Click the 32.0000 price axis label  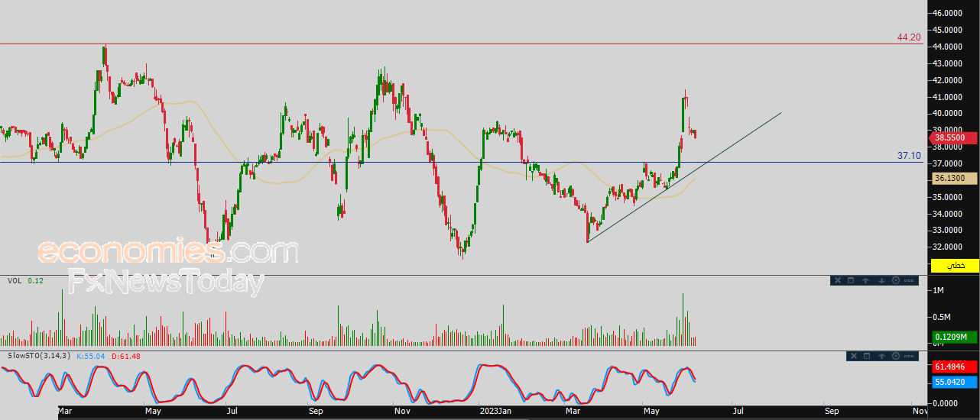point(949,247)
